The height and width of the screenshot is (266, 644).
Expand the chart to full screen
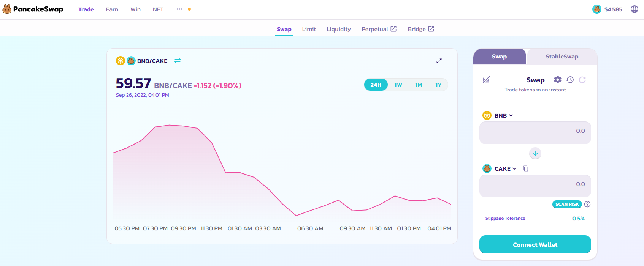click(x=439, y=61)
